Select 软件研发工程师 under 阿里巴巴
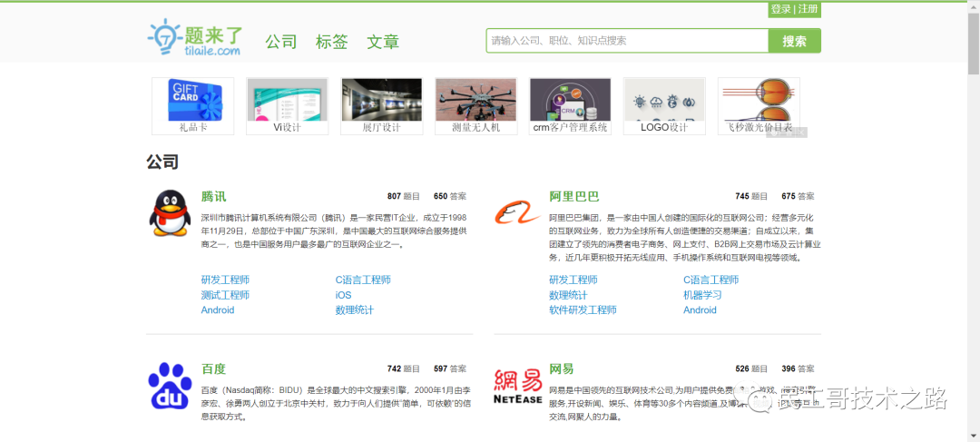 [583, 309]
